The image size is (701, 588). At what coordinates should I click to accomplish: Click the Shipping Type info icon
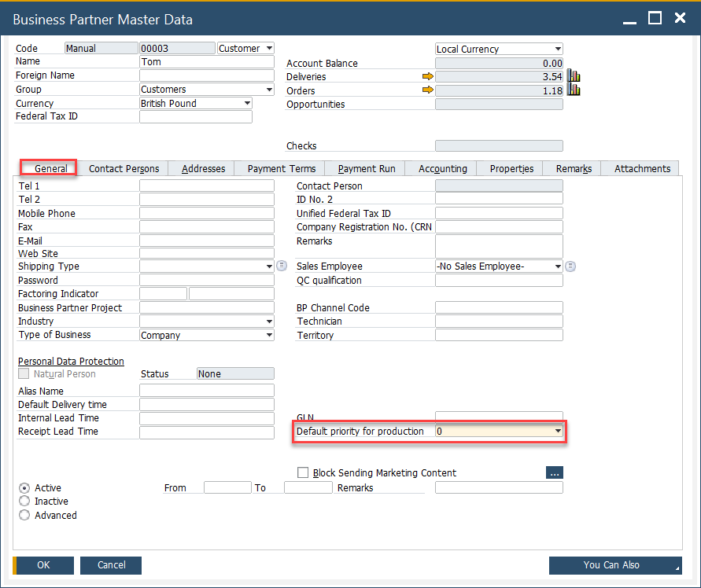(282, 266)
